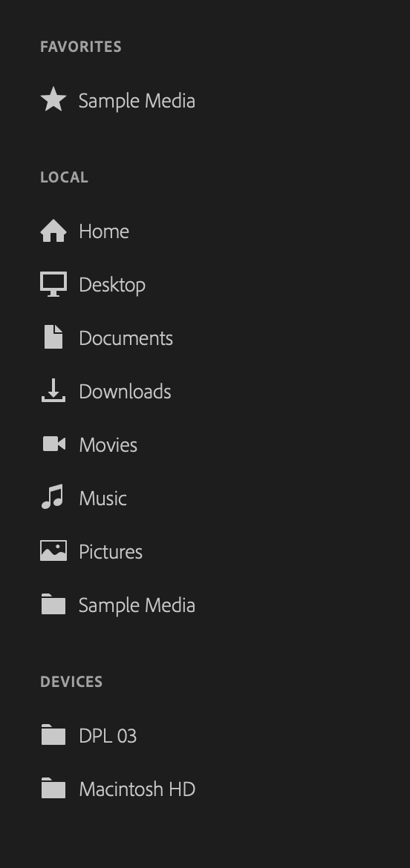Open Sample Media under Local
Image resolution: width=410 pixels, height=868 pixels.
[x=137, y=605]
